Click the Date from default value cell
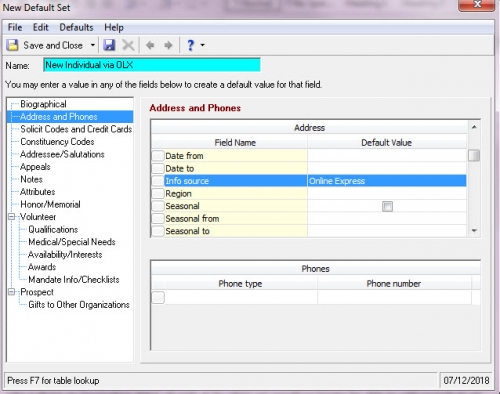The height and width of the screenshot is (394, 500). 387,156
